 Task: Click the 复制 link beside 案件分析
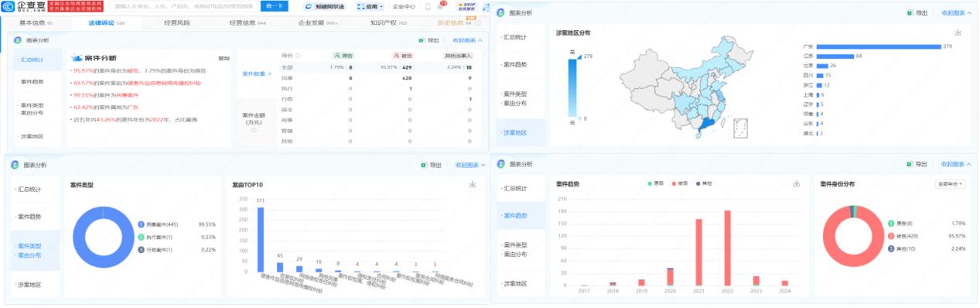pos(224,58)
